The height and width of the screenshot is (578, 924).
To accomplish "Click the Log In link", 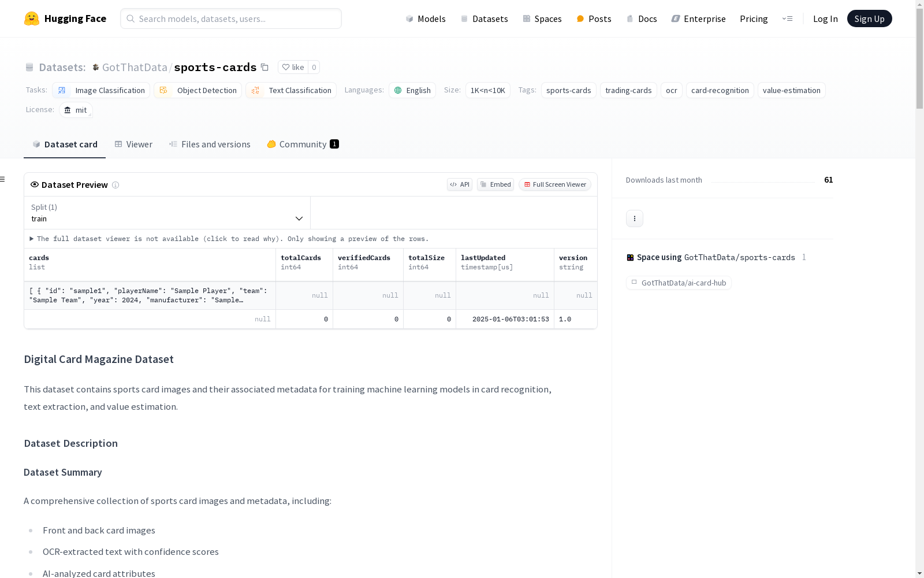I will [825, 18].
